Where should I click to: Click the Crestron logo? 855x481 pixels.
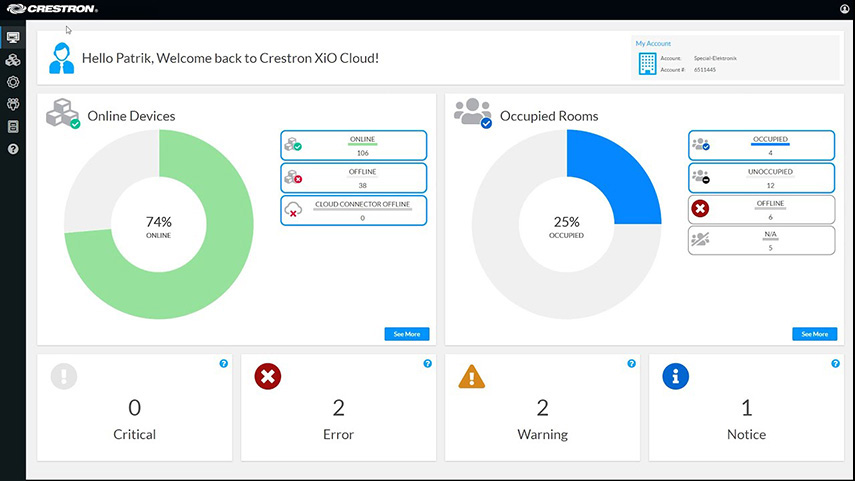click(53, 9)
